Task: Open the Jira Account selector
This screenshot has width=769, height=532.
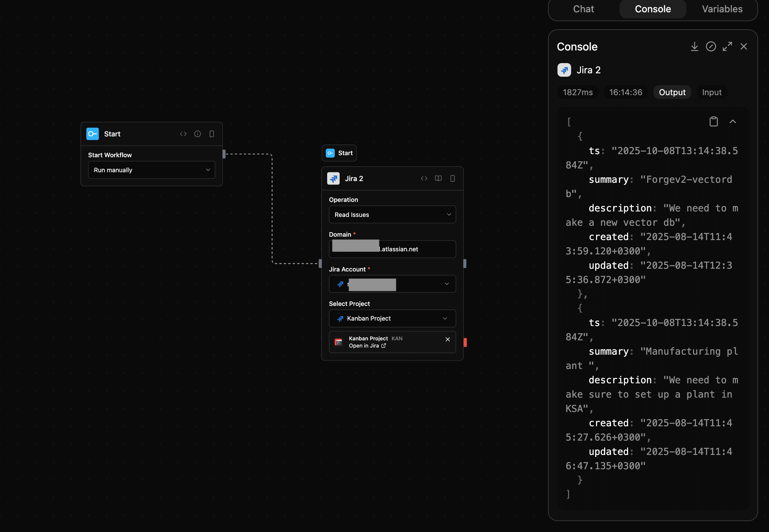Action: tap(392, 284)
